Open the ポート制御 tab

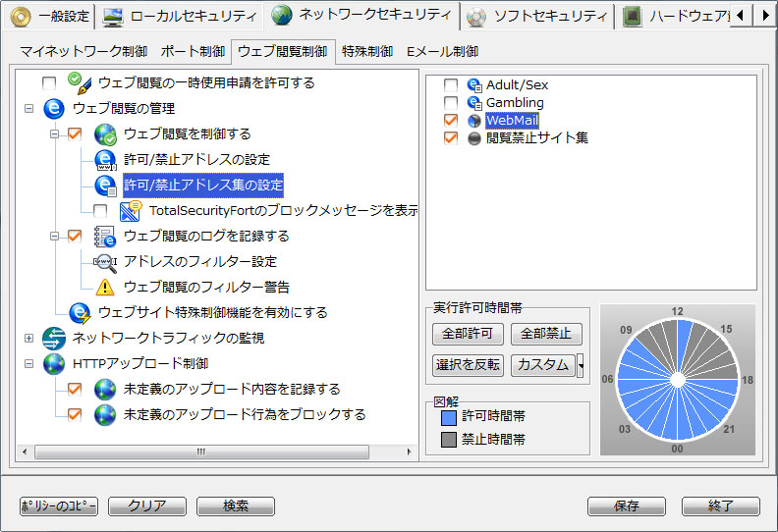point(193,52)
